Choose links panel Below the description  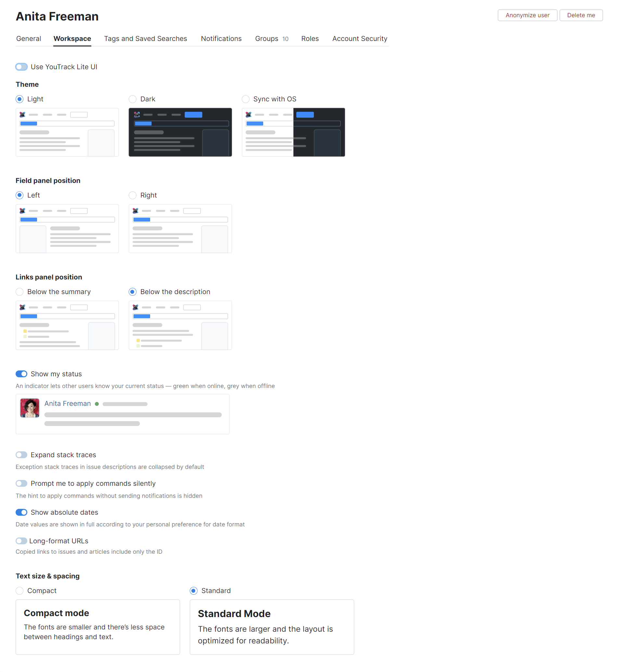pos(133,292)
